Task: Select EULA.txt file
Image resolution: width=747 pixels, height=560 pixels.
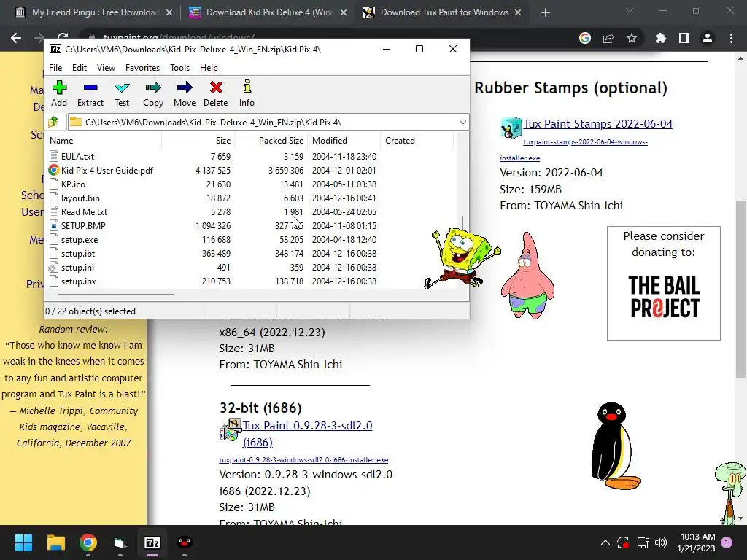Action: click(x=77, y=156)
